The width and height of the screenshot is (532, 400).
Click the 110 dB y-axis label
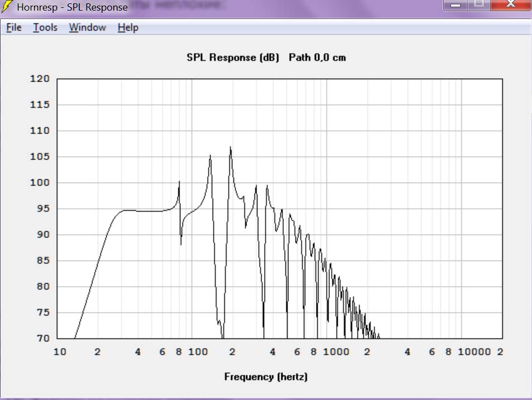coord(40,130)
